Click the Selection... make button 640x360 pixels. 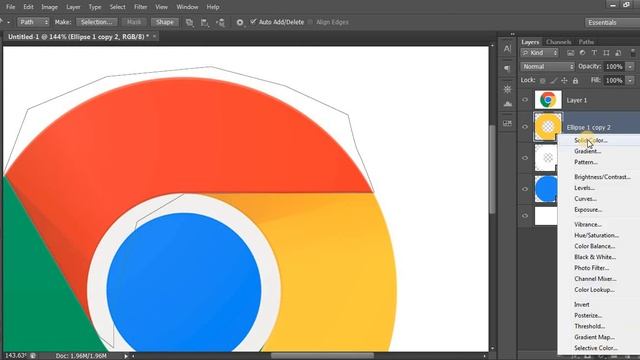96,22
